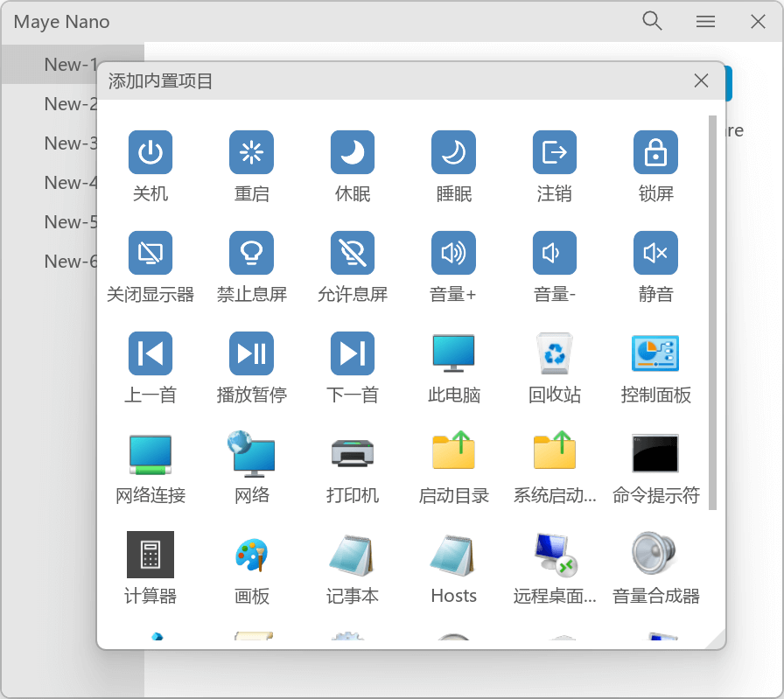Select the Hosts file icon

pos(453,555)
